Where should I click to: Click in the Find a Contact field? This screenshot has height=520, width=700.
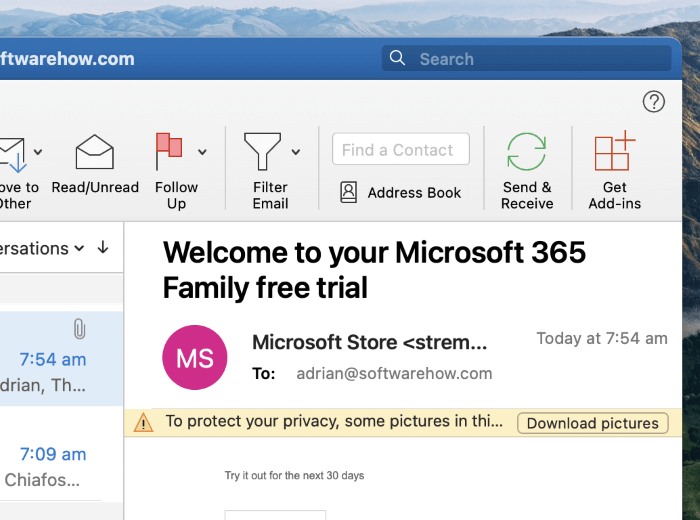coord(401,149)
